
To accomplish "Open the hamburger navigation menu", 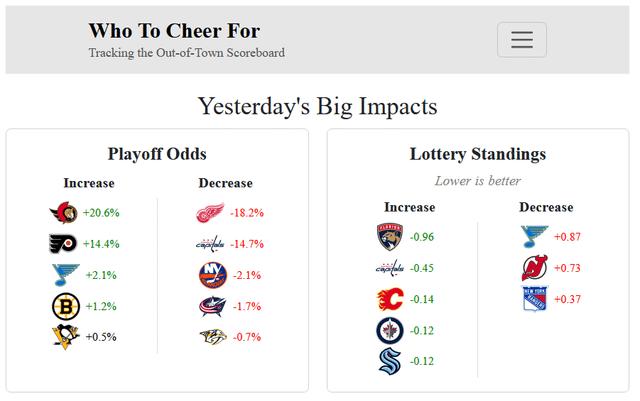I will point(521,40).
